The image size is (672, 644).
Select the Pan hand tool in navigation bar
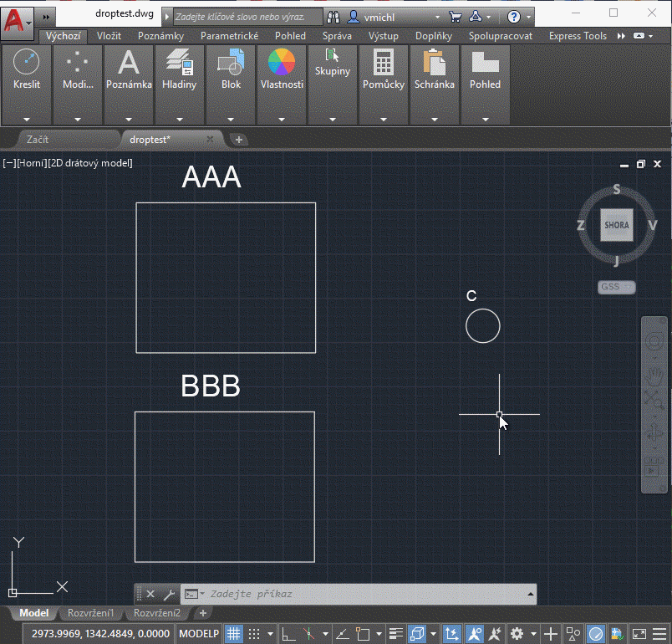coord(654,377)
